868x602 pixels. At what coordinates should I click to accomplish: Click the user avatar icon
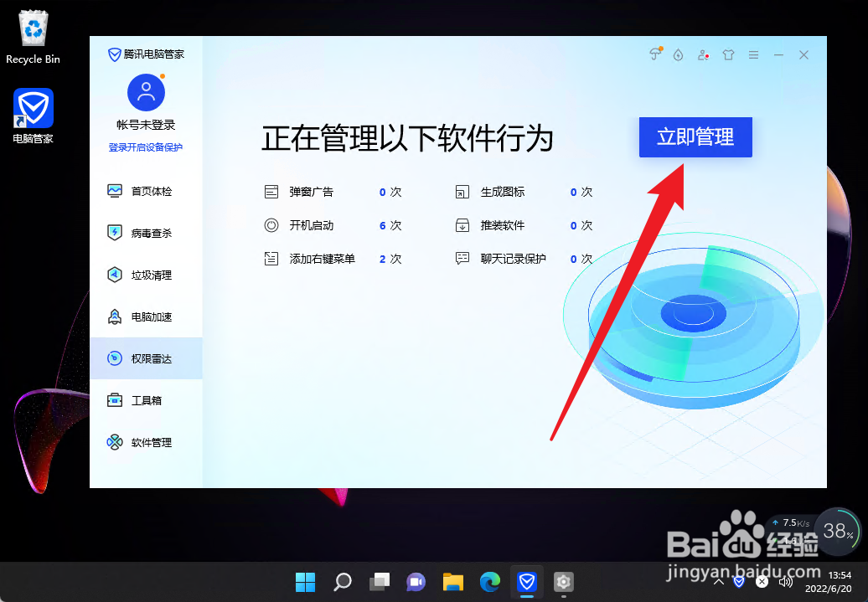tap(146, 93)
